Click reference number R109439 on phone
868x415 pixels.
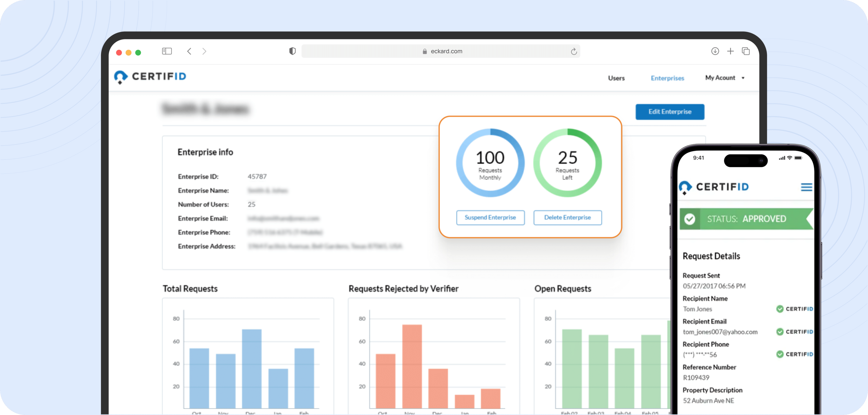pos(696,378)
